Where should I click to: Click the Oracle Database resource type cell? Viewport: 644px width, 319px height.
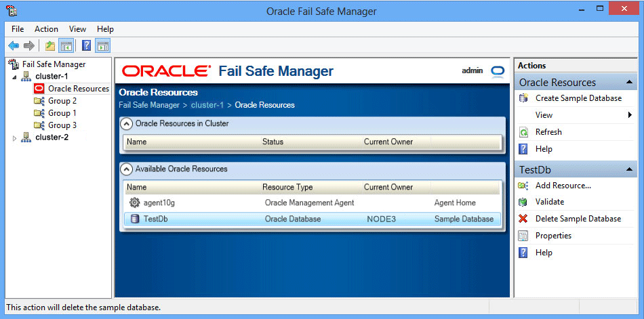(x=293, y=219)
